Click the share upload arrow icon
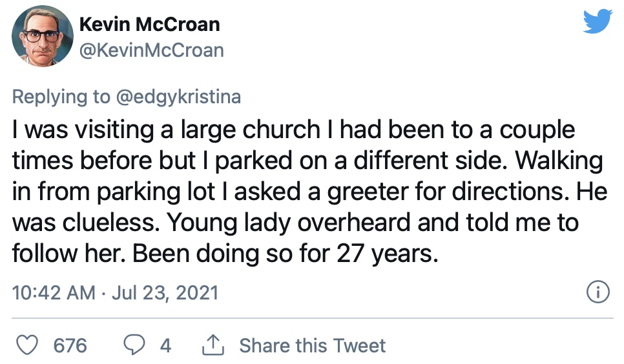The width and height of the screenshot is (624, 364). point(213,345)
